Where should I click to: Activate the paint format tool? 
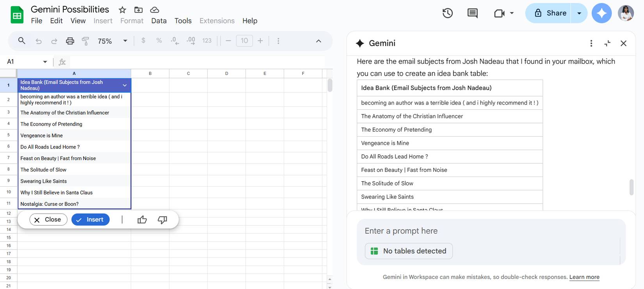coord(85,41)
